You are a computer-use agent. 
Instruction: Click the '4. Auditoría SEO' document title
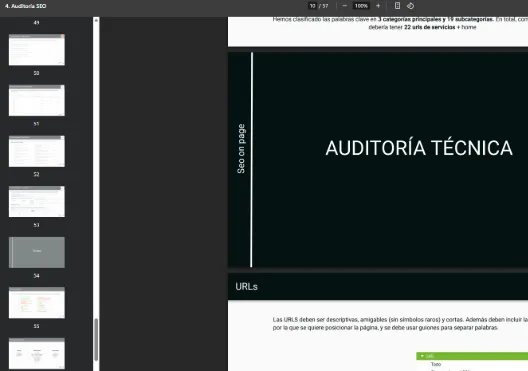pos(26,6)
